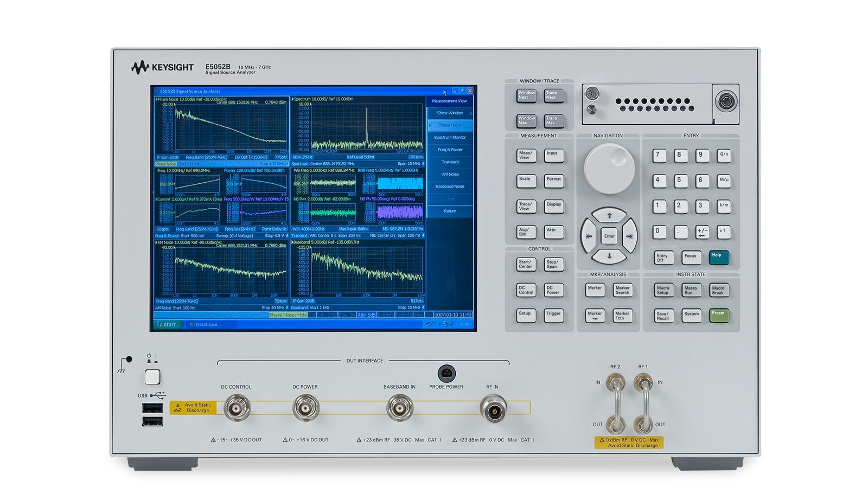Viewport: 868px width, 488px height.
Task: Click the number 7 entry key
Action: click(659, 155)
